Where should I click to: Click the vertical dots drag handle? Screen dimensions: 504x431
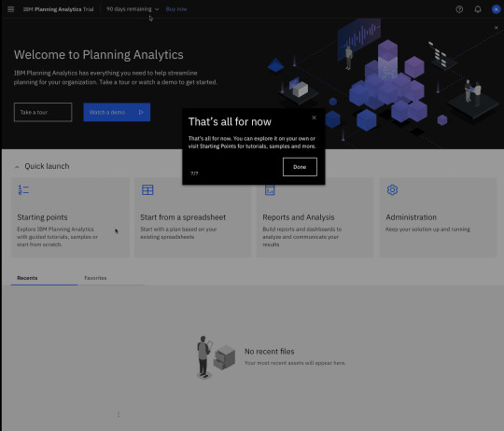tap(119, 414)
